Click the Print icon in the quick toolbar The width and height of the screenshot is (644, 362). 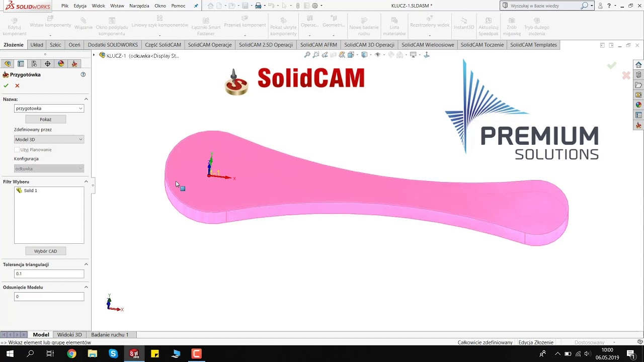(258, 6)
